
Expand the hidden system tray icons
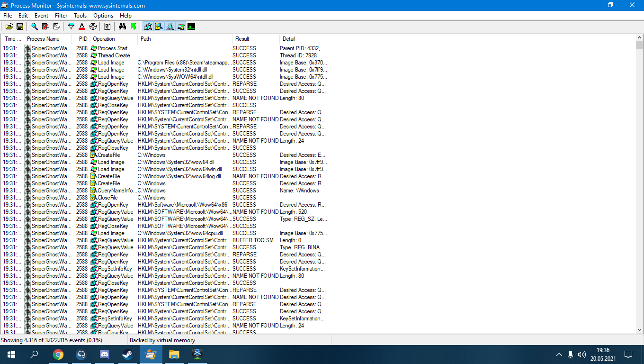coord(559,355)
